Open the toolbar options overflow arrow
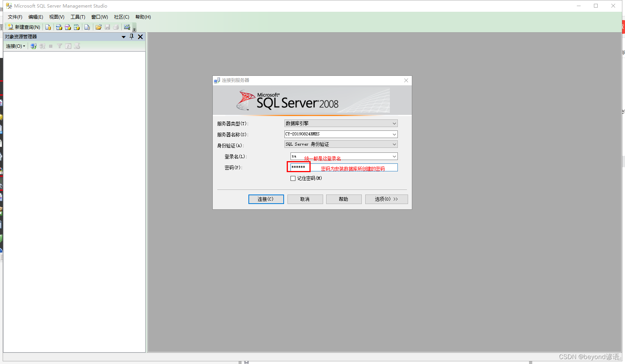Viewport: 625px width, 364px height. [134, 27]
